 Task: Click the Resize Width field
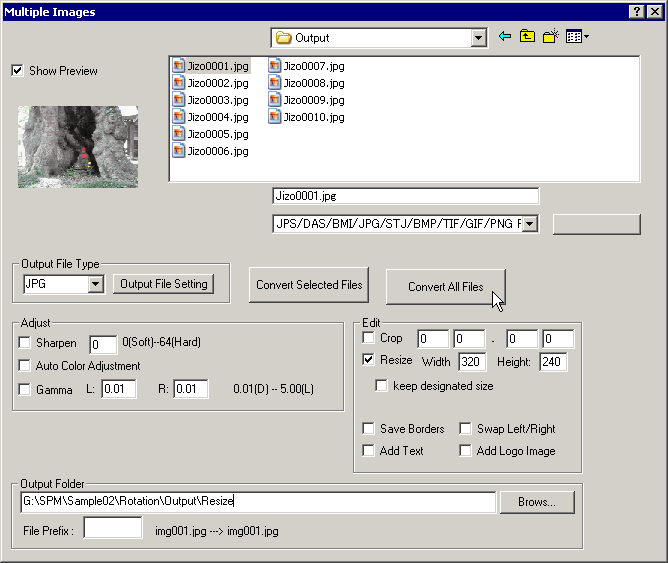(472, 362)
